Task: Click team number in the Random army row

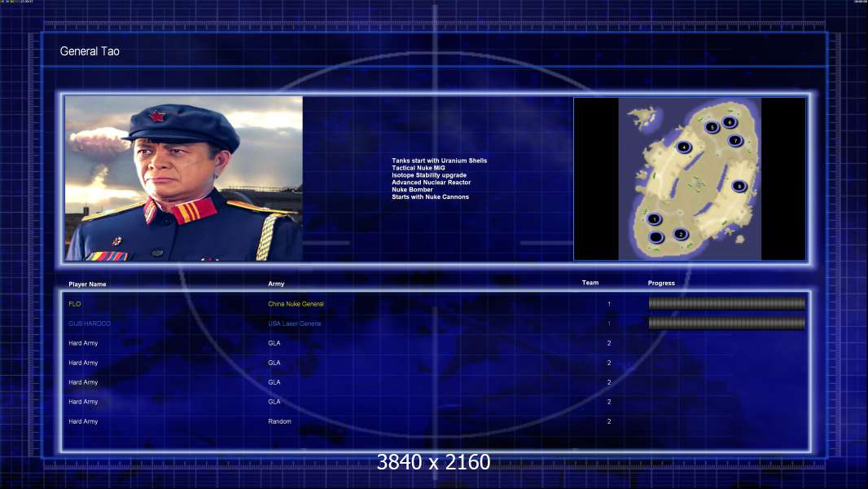Action: [609, 421]
